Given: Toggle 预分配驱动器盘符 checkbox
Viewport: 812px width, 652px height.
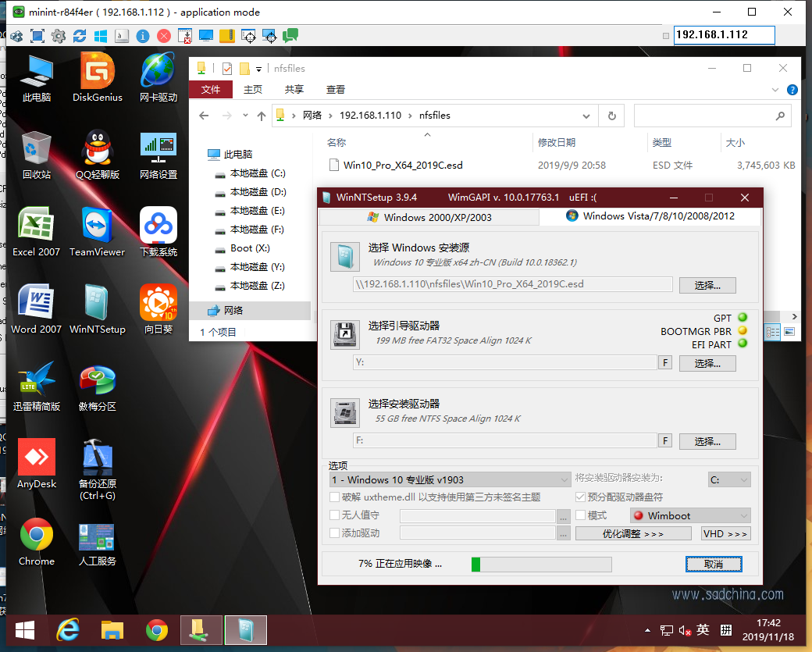Looking at the screenshot, I should [580, 497].
